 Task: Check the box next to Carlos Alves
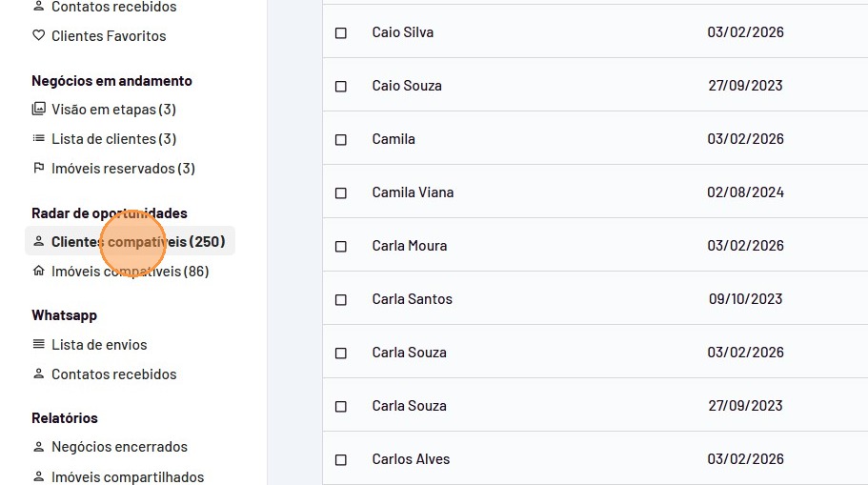[341, 459]
